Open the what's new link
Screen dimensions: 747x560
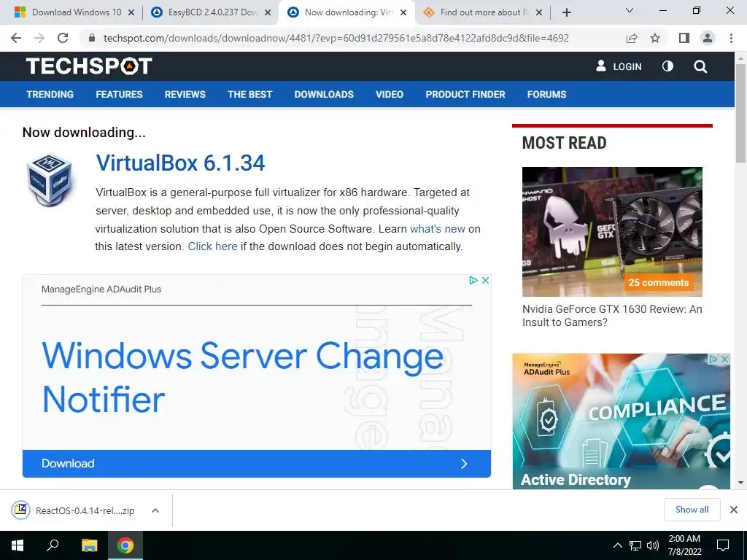438,228
